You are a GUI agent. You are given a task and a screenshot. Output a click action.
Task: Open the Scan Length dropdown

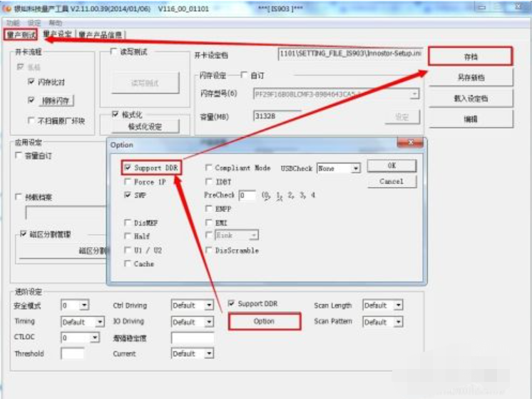pyautogui.click(x=398, y=305)
